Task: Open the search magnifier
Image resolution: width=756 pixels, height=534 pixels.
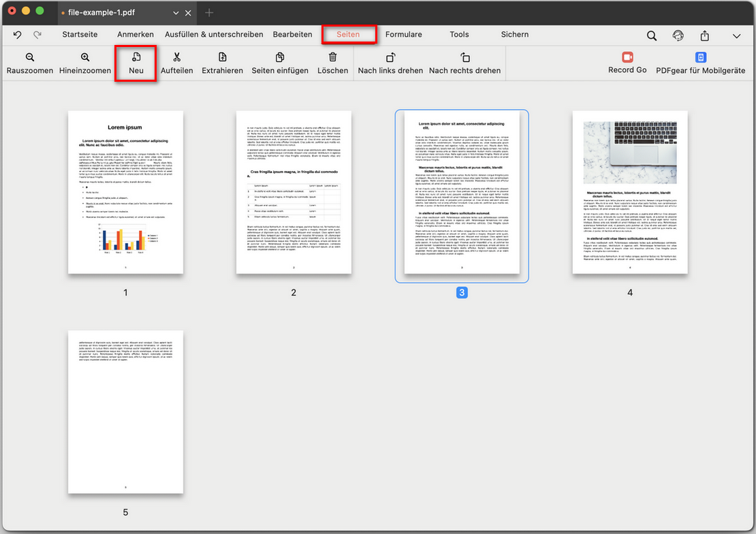Action: (x=651, y=35)
